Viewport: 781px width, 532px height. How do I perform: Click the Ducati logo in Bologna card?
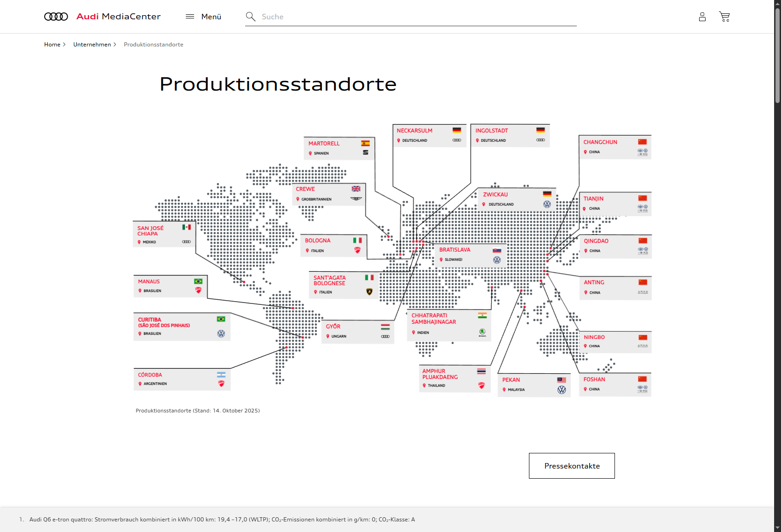tap(357, 250)
